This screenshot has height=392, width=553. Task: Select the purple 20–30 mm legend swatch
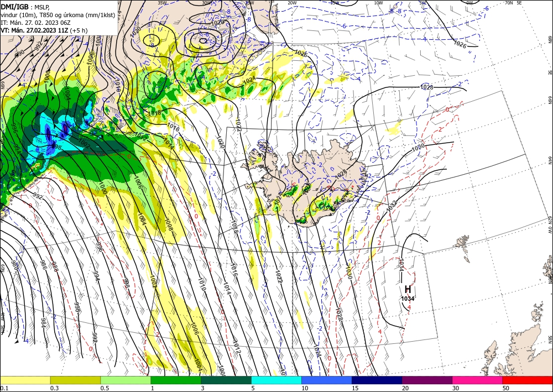coord(427,380)
